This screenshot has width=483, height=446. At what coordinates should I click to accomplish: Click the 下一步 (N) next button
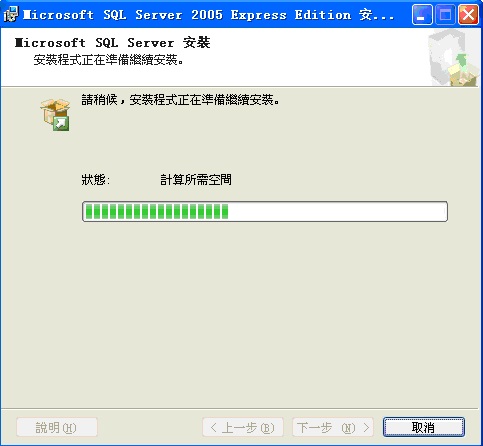[x=333, y=427]
